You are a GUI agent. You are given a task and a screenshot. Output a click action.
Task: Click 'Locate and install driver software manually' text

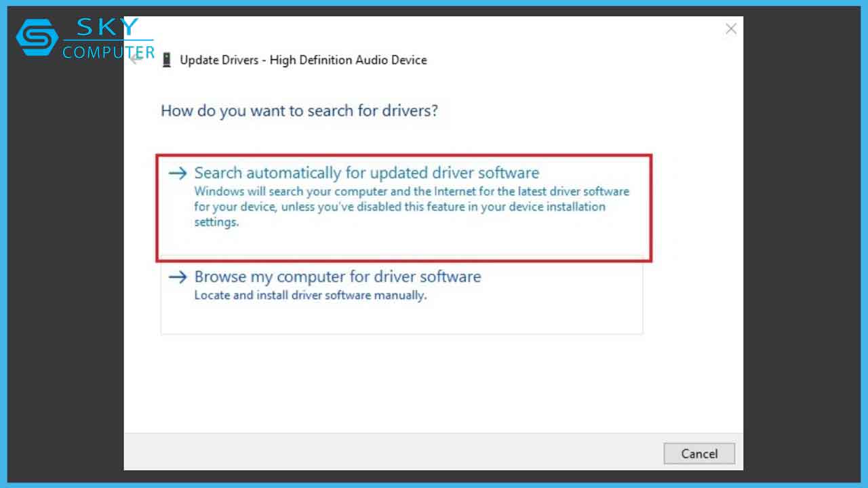pyautogui.click(x=310, y=296)
